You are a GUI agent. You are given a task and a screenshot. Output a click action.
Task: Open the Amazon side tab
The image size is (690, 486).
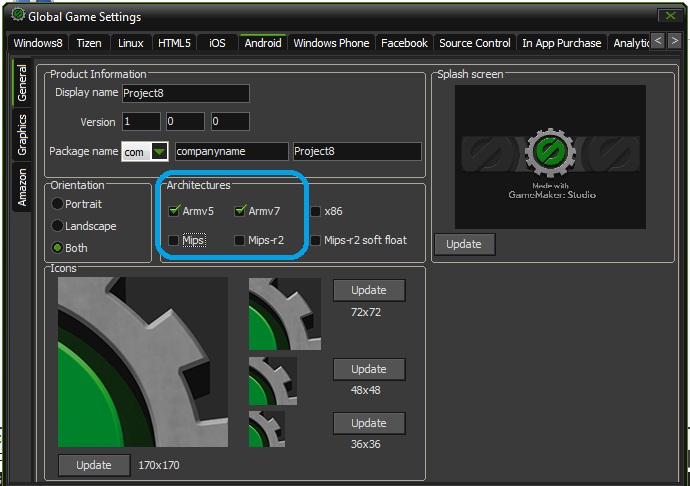(21, 187)
